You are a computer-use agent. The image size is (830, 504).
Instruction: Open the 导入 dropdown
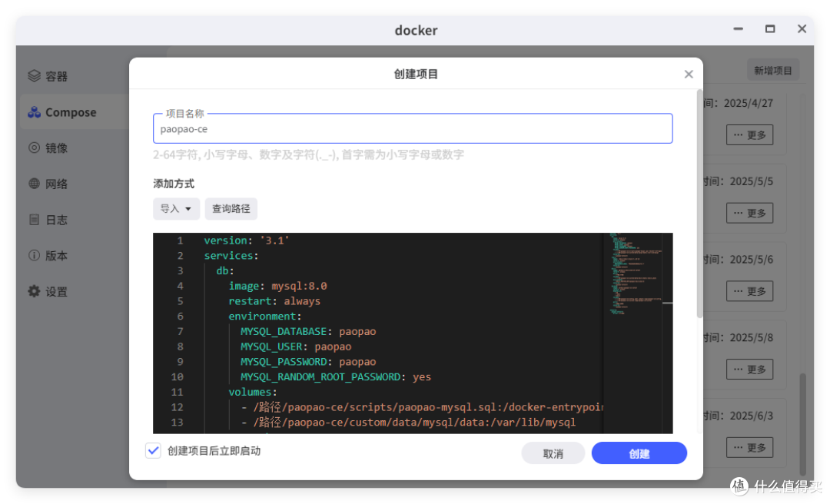point(176,208)
